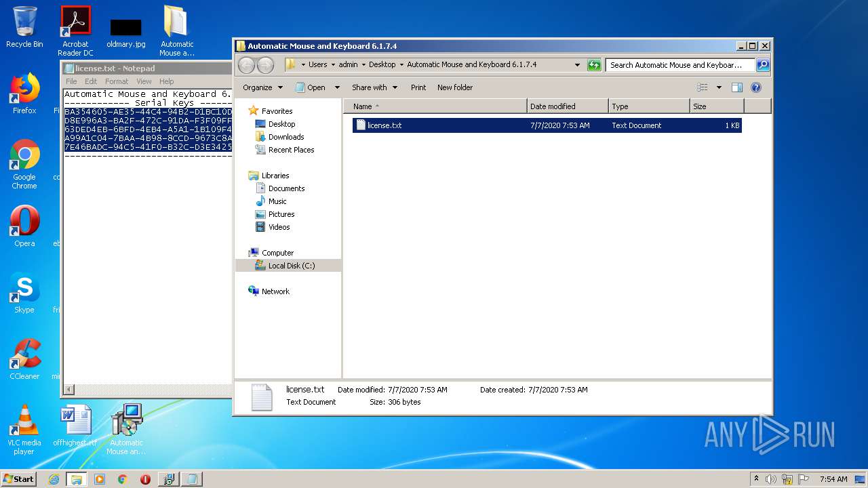Open the Acrobat Reader DC desktop shortcut
Image resolution: width=868 pixels, height=488 pixels.
75,31
